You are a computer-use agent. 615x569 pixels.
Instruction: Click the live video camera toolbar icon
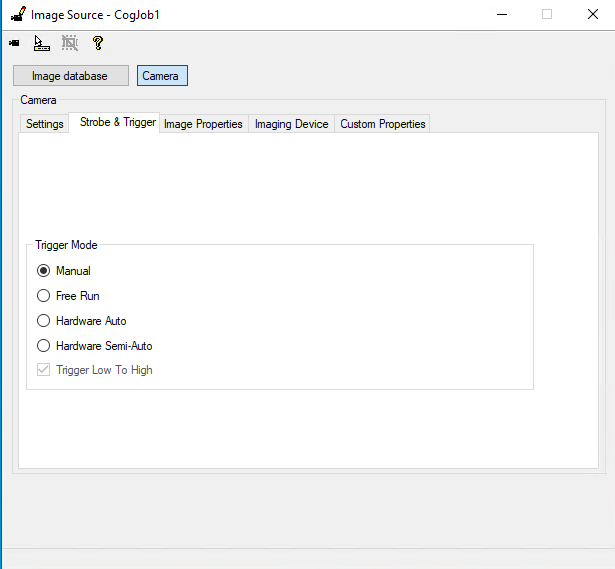(x=14, y=43)
